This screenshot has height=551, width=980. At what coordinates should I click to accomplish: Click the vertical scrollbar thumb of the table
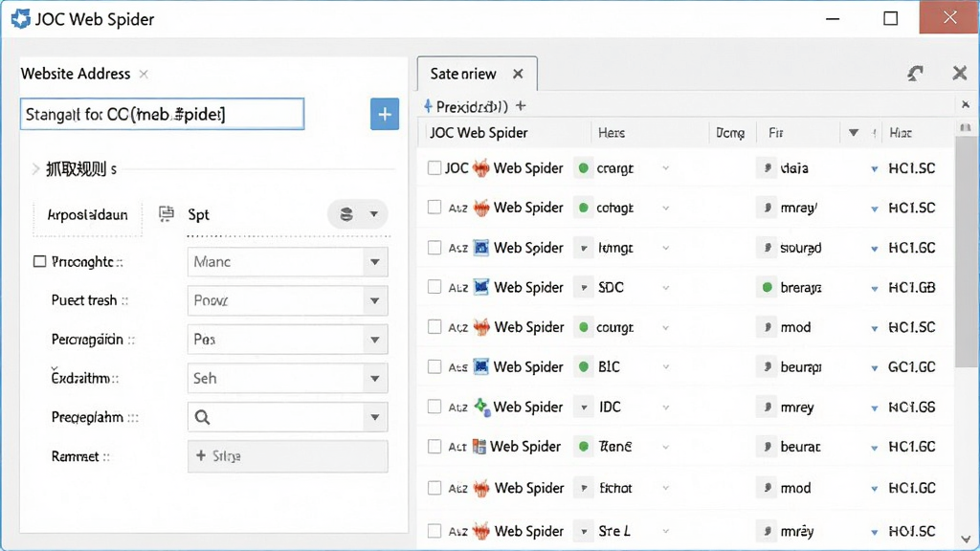pyautogui.click(x=966, y=250)
